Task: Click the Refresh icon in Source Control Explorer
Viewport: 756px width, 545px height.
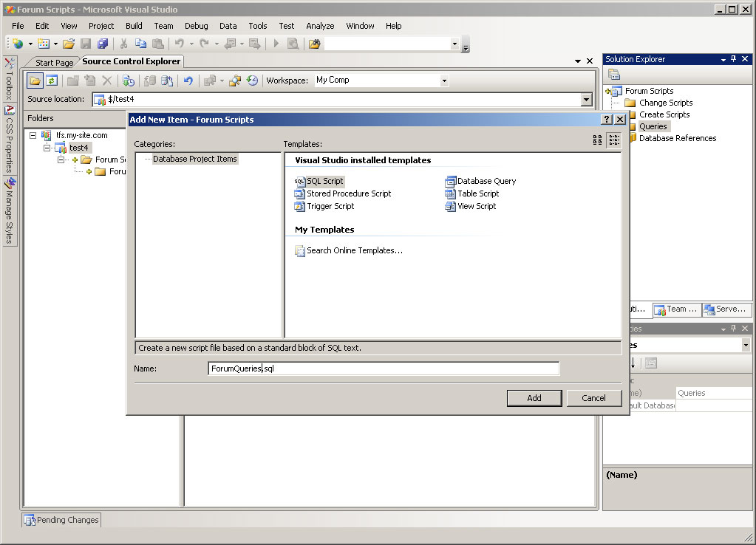Action: pos(52,80)
